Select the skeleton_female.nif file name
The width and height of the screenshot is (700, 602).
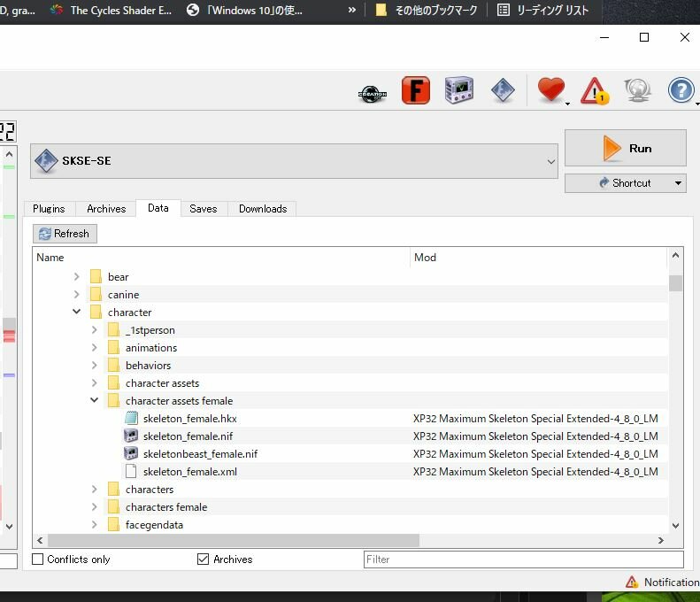(x=188, y=436)
